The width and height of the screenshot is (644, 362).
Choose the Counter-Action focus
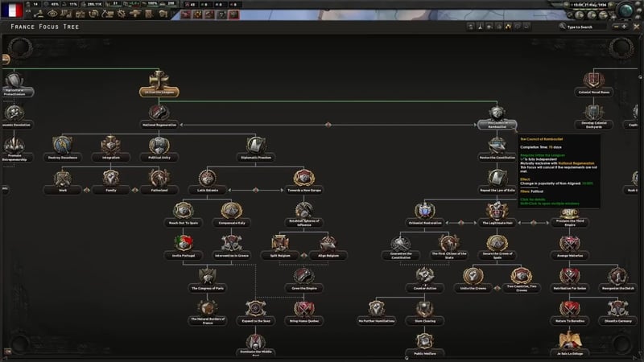(425, 280)
